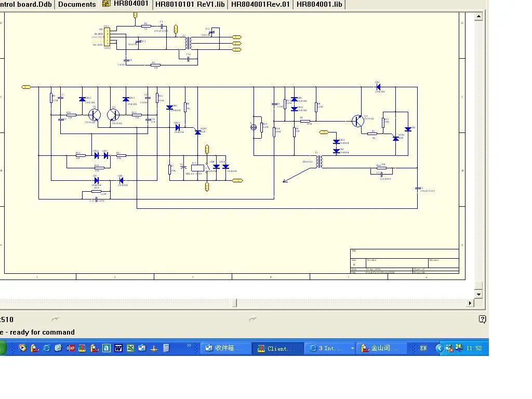The width and height of the screenshot is (532, 399).
Task: Launch Windows Media Player from quick launch
Action: point(22,348)
